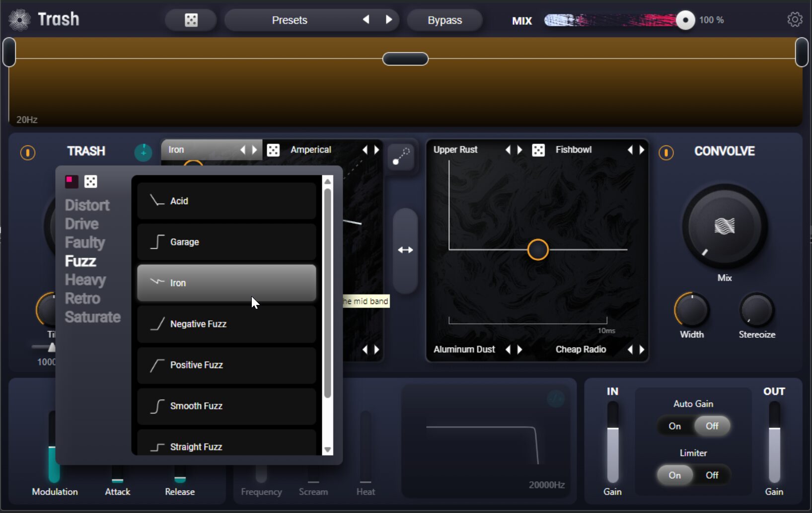Select previous Iron distortion type
The width and height of the screenshot is (812, 513).
(x=243, y=149)
